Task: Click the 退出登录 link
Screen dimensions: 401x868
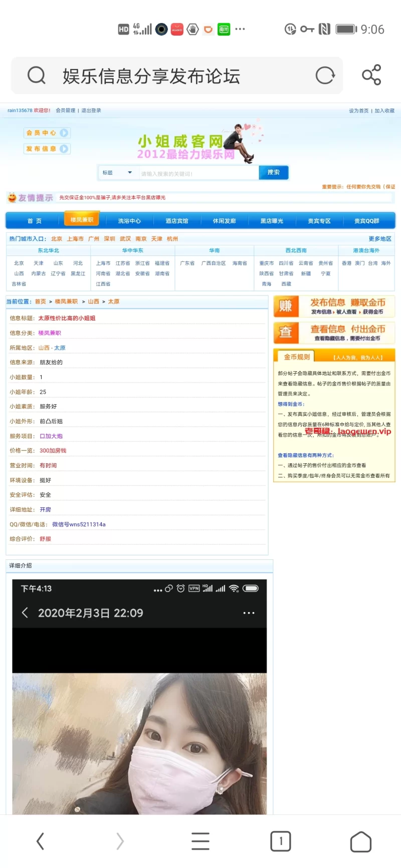Action: click(91, 111)
